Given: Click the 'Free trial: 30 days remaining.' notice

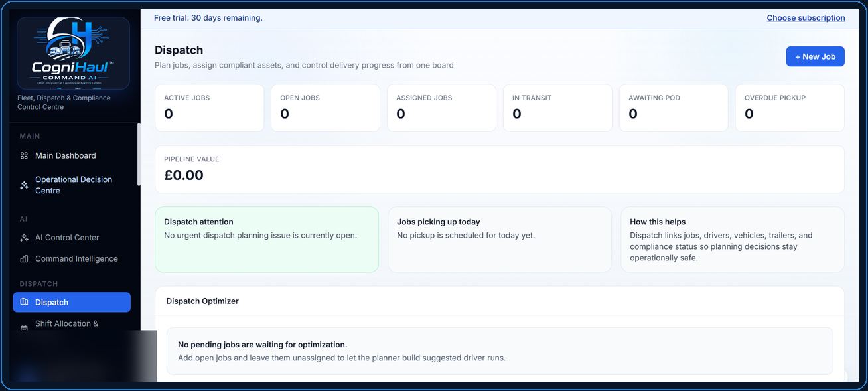Looking at the screenshot, I should click(208, 18).
